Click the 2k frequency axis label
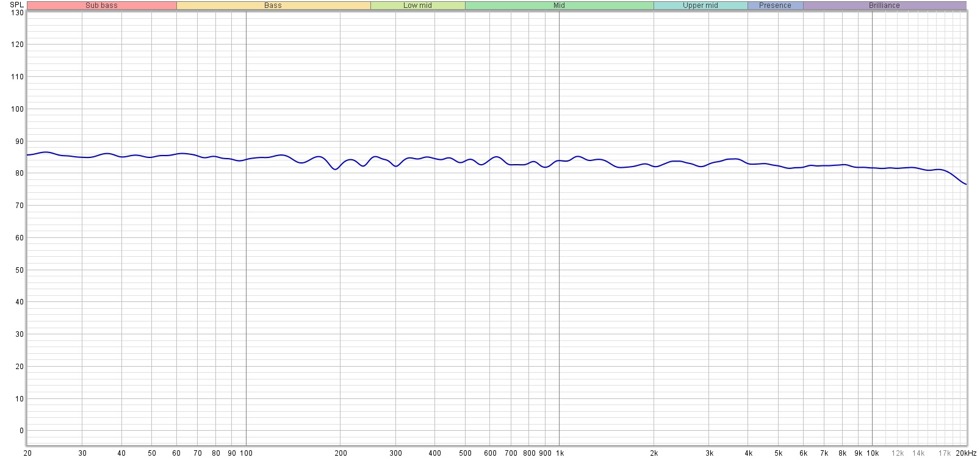This screenshot has width=980, height=460. coord(654,453)
